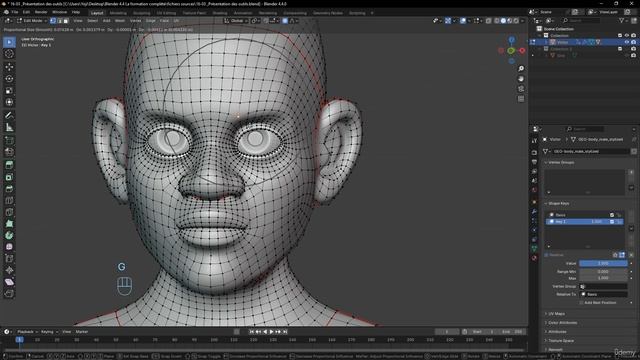Open the Material properties tab
The width and height of the screenshot is (640, 360).
pyautogui.click(x=534, y=258)
